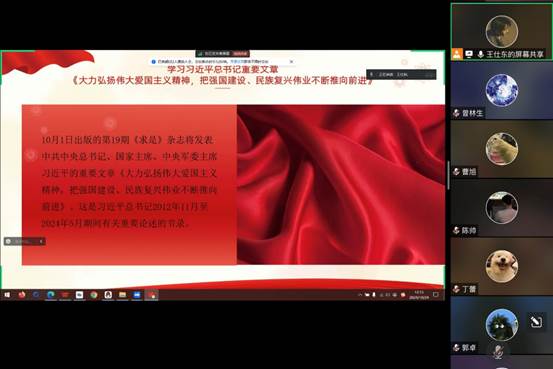Click the taskbar clock and date
Image resolution: width=553 pixels, height=369 pixels.
tap(419, 295)
